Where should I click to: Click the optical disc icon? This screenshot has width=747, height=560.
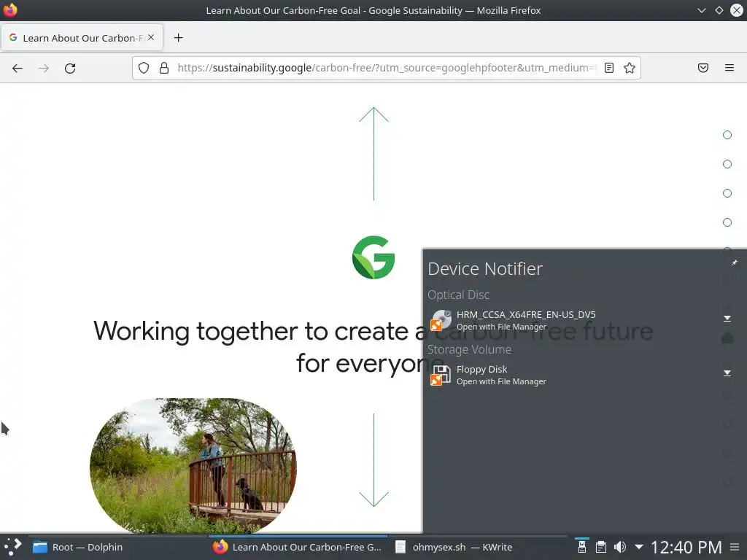[441, 320]
